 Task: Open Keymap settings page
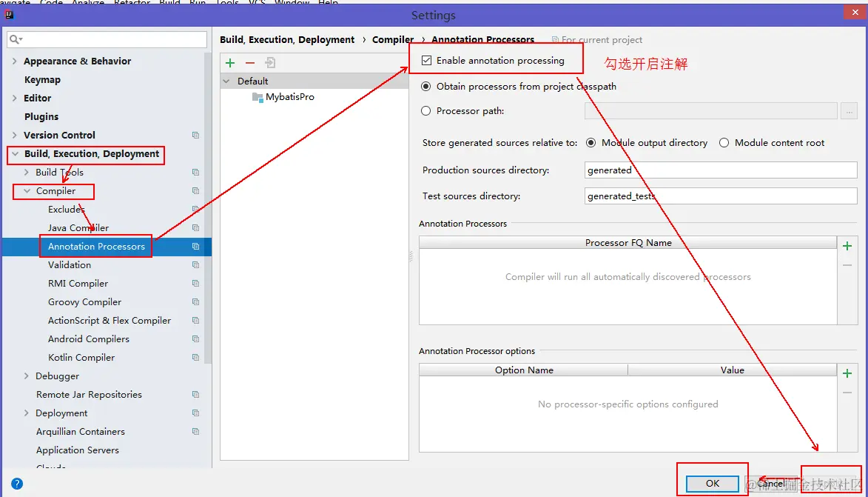[x=42, y=80]
